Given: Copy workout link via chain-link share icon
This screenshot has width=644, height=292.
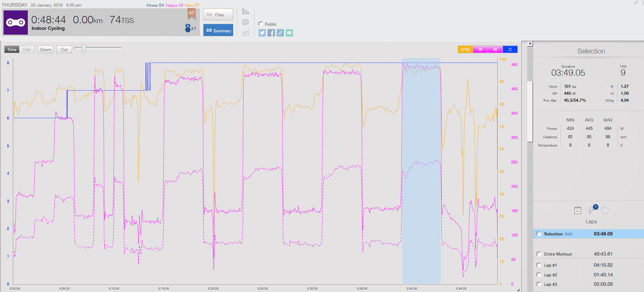Looking at the screenshot, I should coord(280,33).
